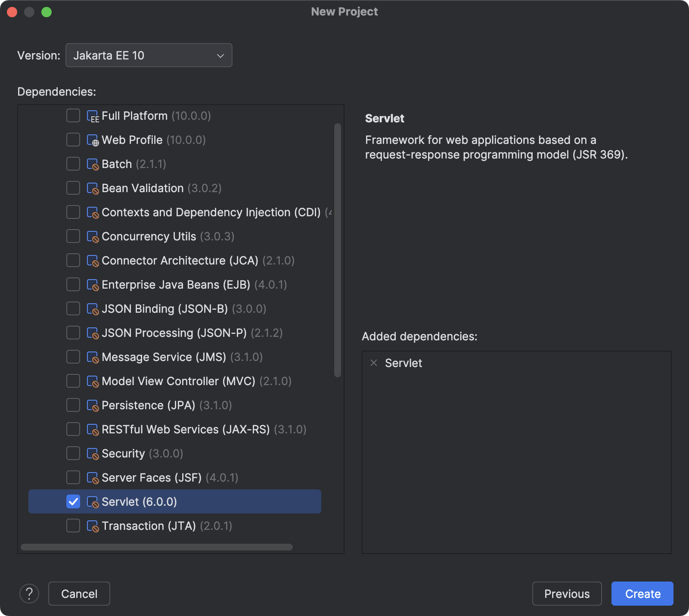Click the Previous button
Viewport: 689px width, 616px height.
pos(567,594)
